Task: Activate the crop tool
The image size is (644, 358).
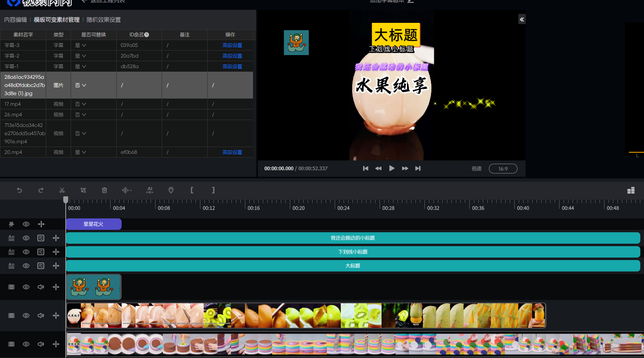Action: tap(83, 190)
